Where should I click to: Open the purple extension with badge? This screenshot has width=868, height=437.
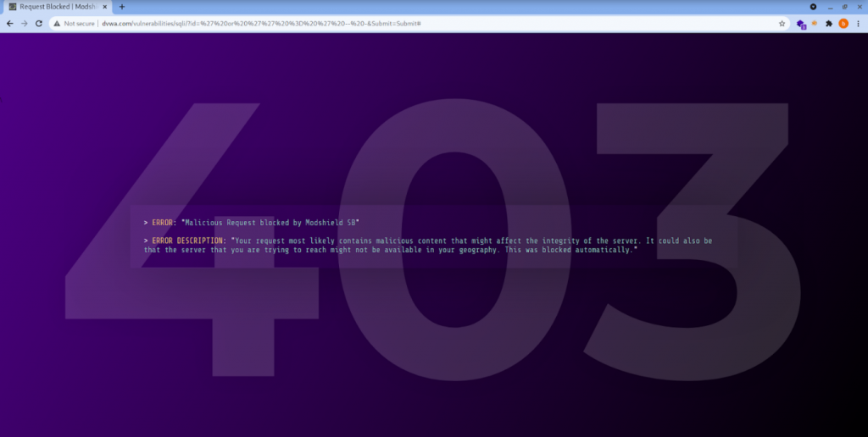pyautogui.click(x=801, y=25)
